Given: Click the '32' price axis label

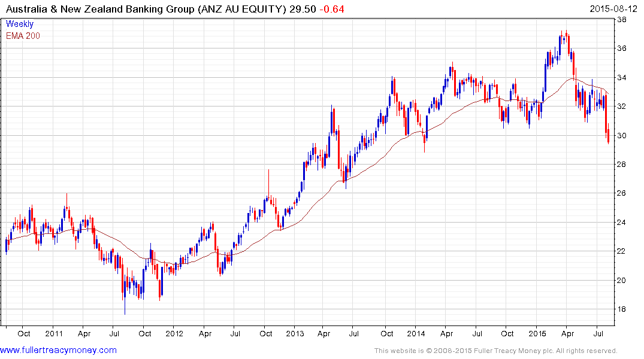Looking at the screenshot, I should [x=621, y=107].
